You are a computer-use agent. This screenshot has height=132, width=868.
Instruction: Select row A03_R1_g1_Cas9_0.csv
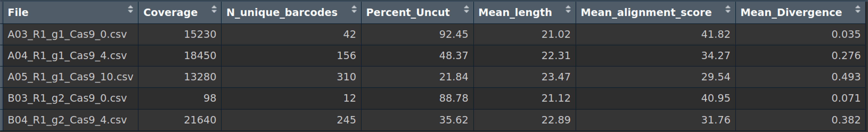point(434,34)
